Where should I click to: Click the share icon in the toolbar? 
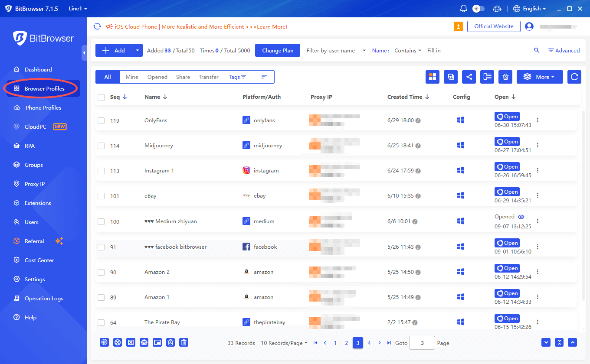(469, 77)
